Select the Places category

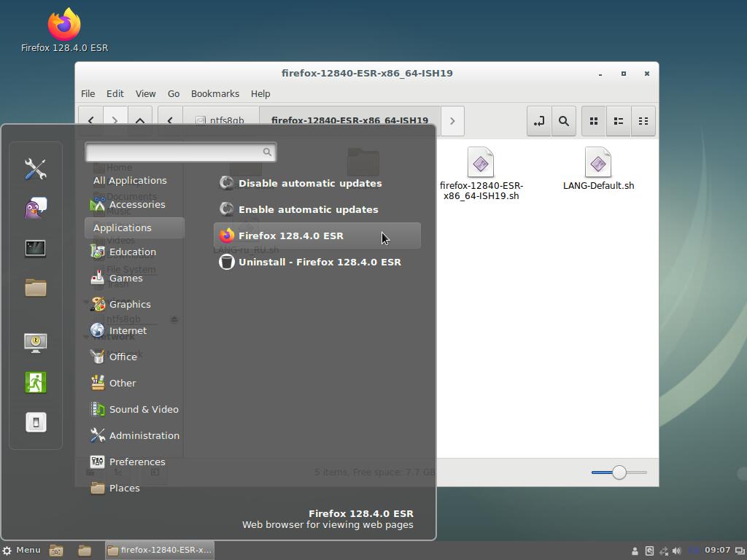[x=134, y=488]
